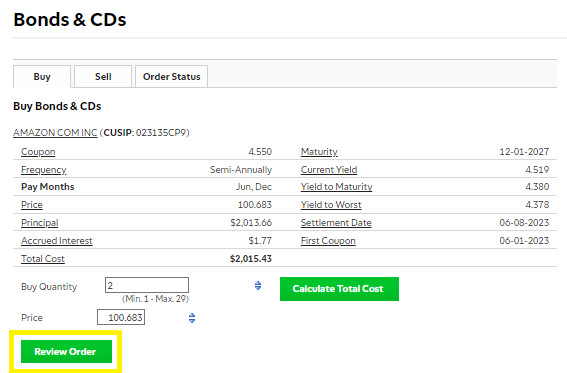The width and height of the screenshot is (567, 373).
Task: Select the maturity date 12-01-2027
Action: point(524,152)
